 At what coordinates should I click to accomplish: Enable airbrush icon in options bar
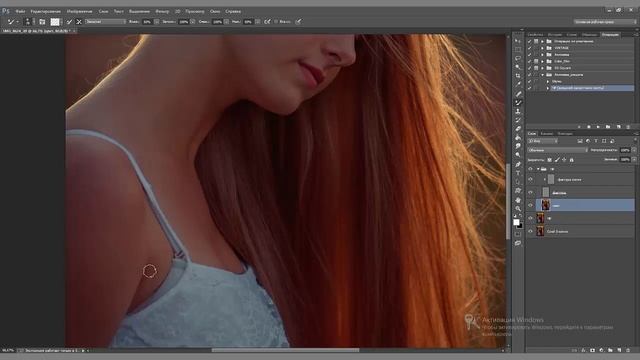[x=267, y=22]
